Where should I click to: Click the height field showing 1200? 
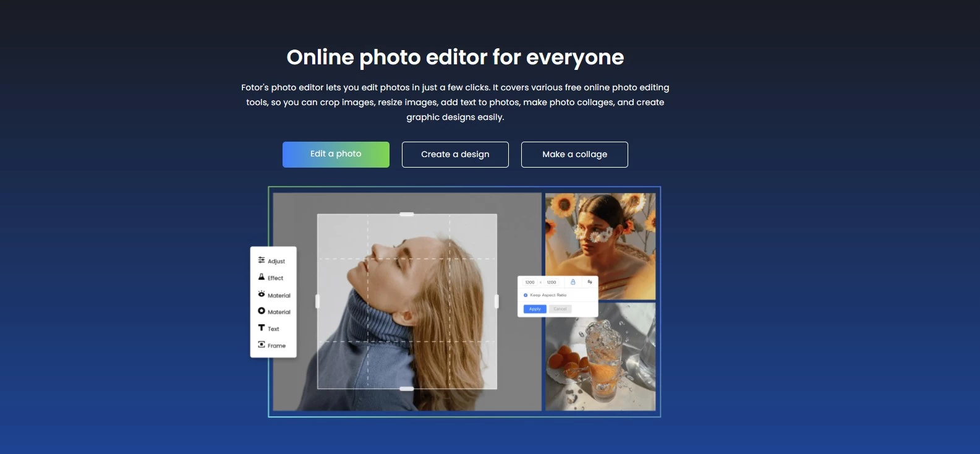click(x=552, y=282)
